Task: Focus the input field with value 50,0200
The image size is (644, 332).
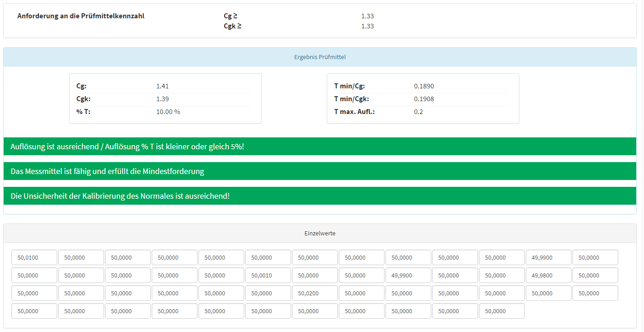Action: (x=315, y=293)
